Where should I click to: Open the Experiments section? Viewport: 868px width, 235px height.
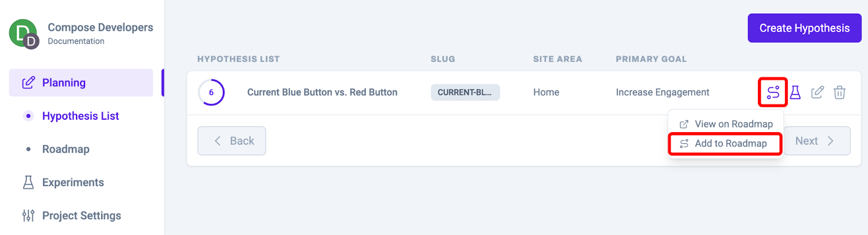click(x=73, y=182)
